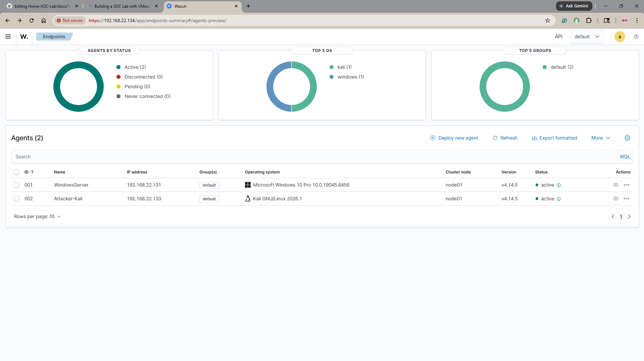Click Export formatted

click(x=554, y=138)
